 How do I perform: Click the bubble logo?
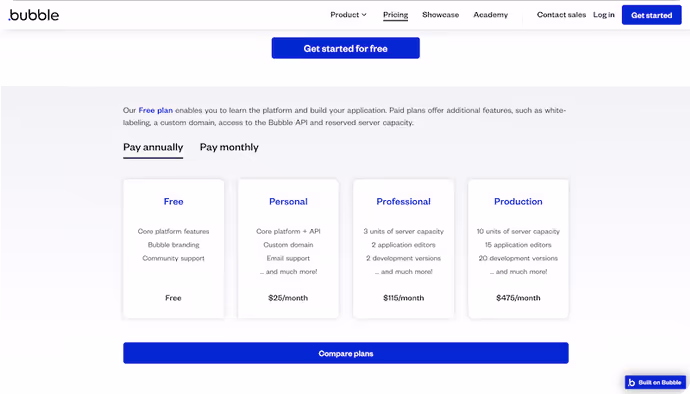pyautogui.click(x=33, y=15)
